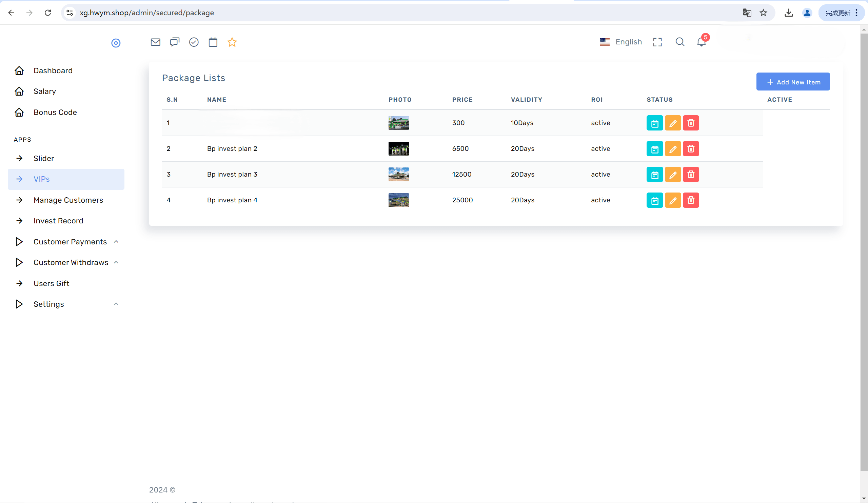
Task: Open English language selector
Action: pyautogui.click(x=621, y=42)
